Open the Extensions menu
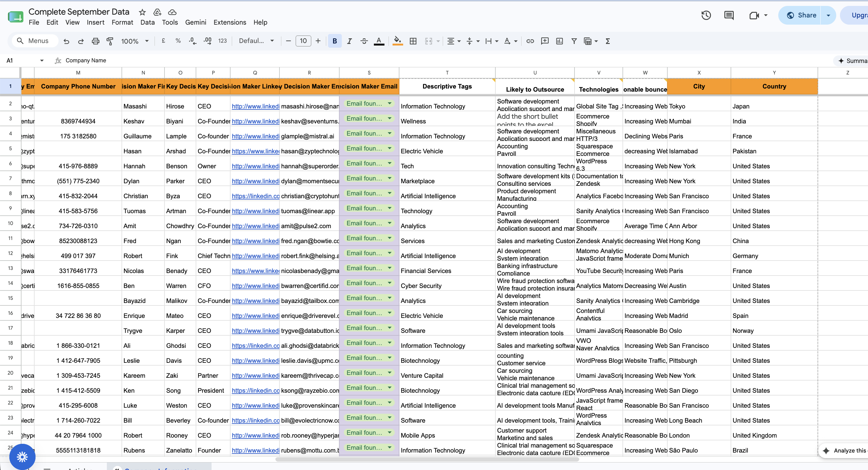Screen dimensions: 868x470 230,22
